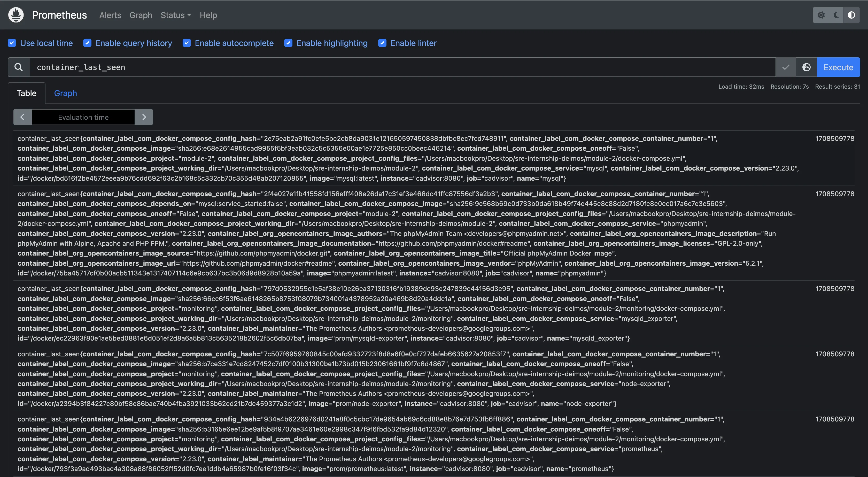This screenshot has height=477, width=868.
Task: Switch to the Graph result tab
Action: click(65, 93)
